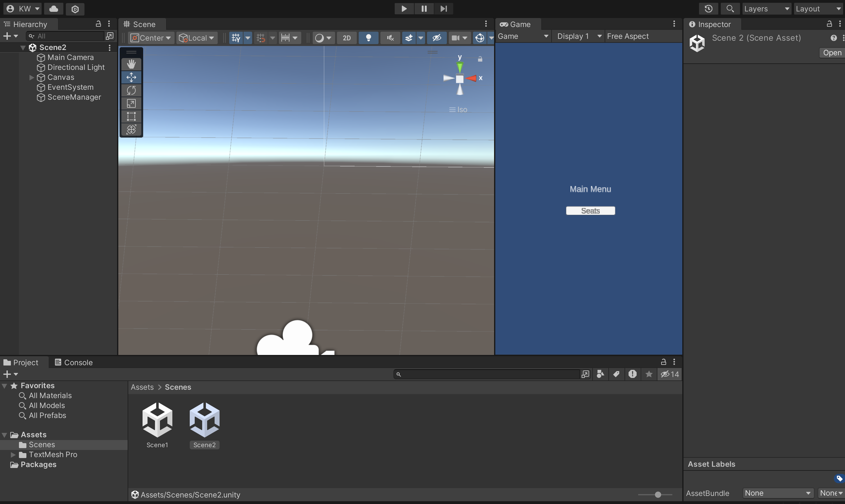
Task: Open the cloud services icon
Action: click(x=54, y=8)
